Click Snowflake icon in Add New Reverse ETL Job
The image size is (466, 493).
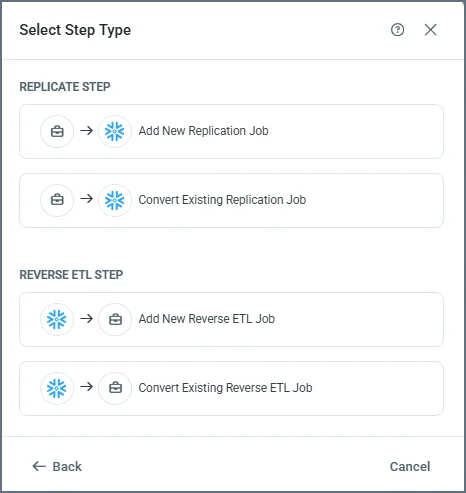[57, 319]
